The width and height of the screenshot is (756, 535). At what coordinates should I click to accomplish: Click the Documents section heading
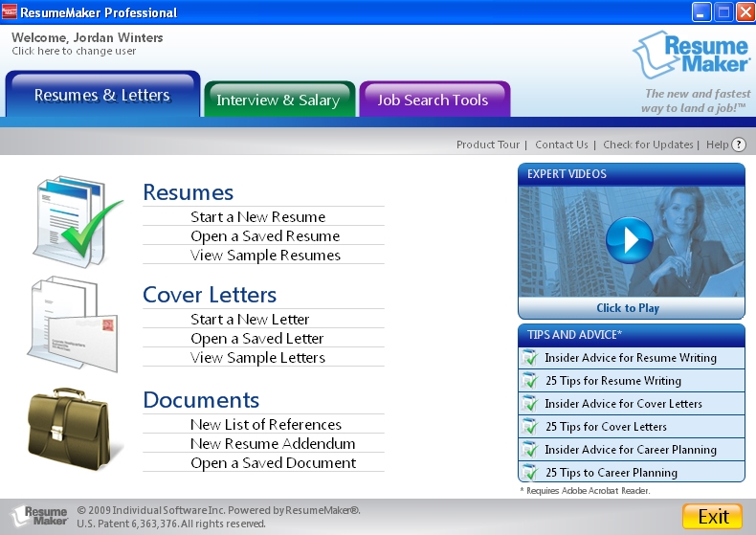[x=201, y=400]
